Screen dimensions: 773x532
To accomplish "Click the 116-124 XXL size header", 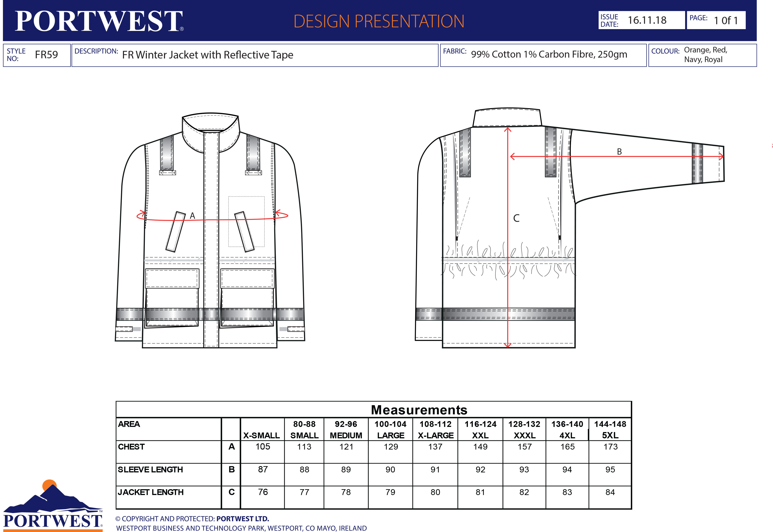I will click(x=480, y=430).
